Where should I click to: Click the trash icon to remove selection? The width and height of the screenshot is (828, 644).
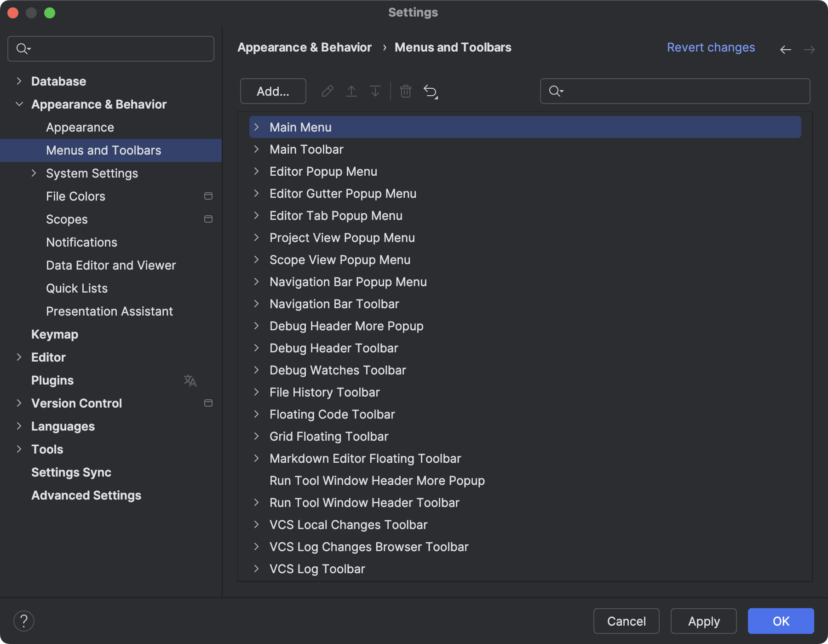pos(405,91)
